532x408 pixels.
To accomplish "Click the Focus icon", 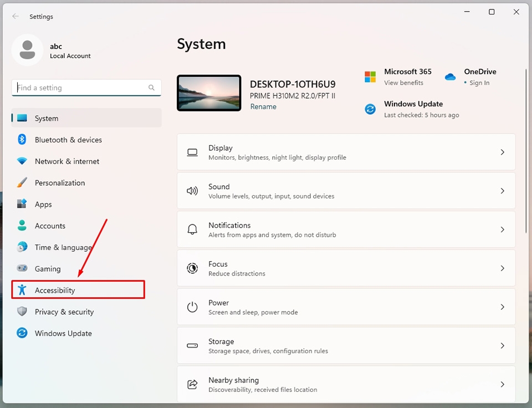I will 192,268.
